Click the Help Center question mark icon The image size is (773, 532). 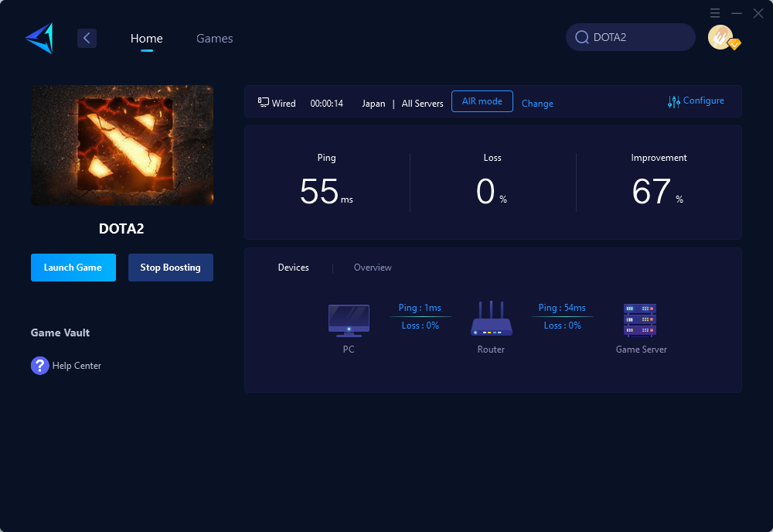pyautogui.click(x=40, y=365)
